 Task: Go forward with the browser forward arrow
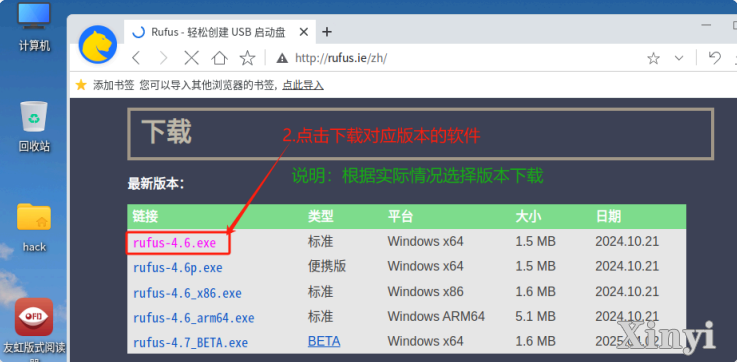[x=163, y=58]
